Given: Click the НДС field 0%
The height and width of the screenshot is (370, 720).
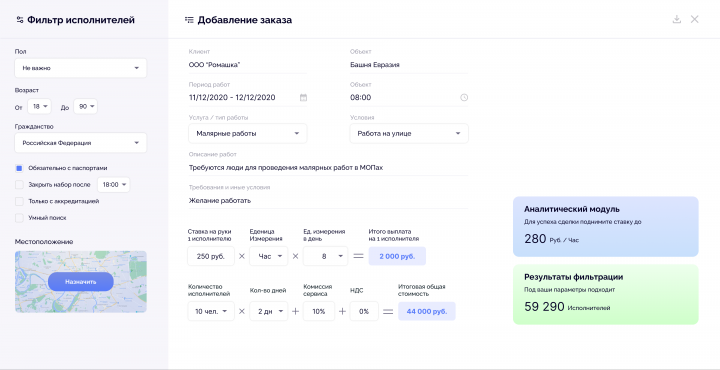Looking at the screenshot, I should coord(364,311).
